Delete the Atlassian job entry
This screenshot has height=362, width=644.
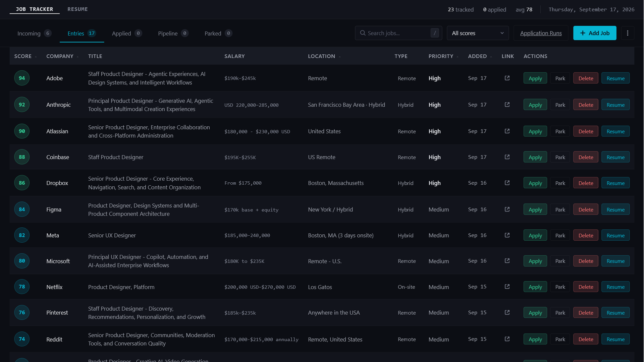pyautogui.click(x=586, y=131)
